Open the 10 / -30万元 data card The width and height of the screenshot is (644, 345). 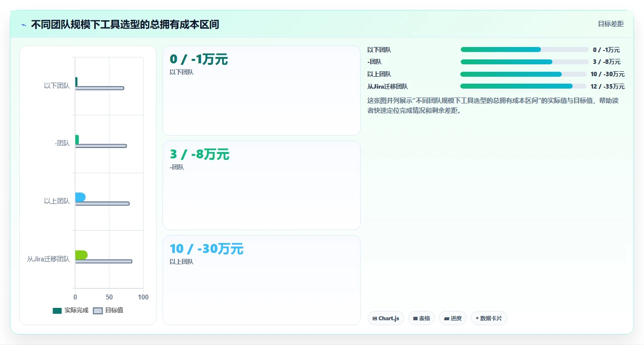[262, 280]
